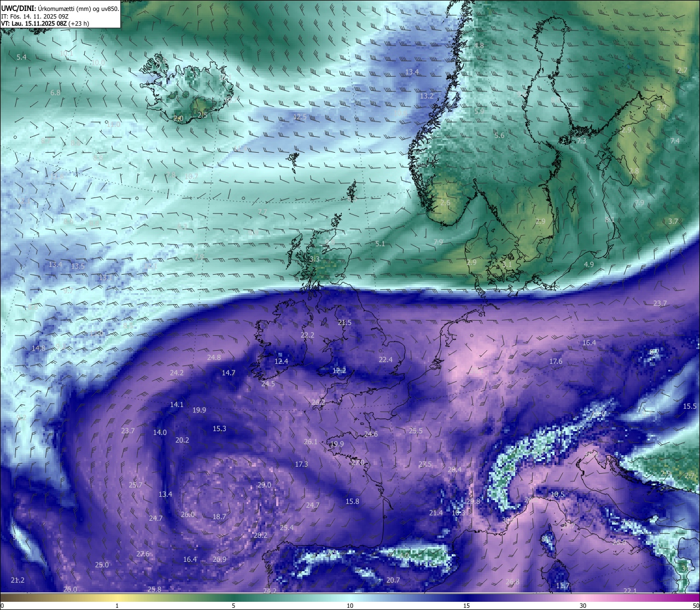Click the colorbar tick label 15
This screenshot has height=610, width=700.
[466, 606]
